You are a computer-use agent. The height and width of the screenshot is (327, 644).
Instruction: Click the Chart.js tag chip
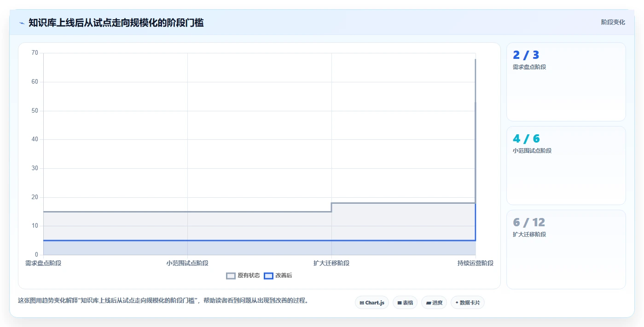(x=372, y=303)
